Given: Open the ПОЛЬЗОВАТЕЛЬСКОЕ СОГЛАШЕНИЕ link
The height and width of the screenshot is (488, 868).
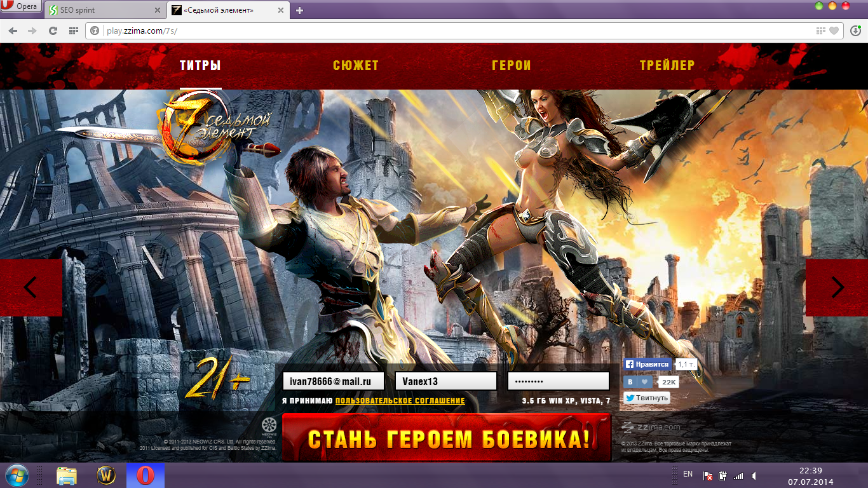Looking at the screenshot, I should coord(400,401).
